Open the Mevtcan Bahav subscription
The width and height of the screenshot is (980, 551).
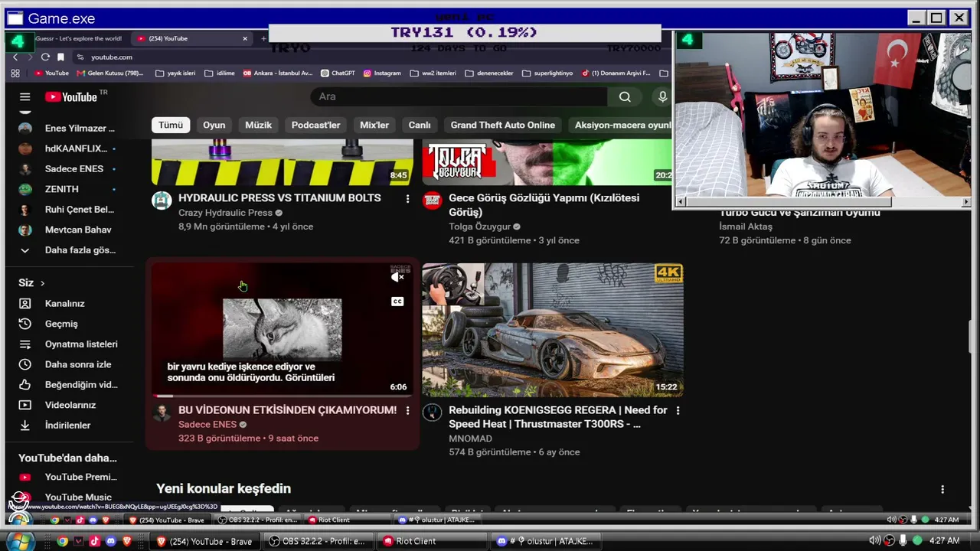(x=67, y=230)
